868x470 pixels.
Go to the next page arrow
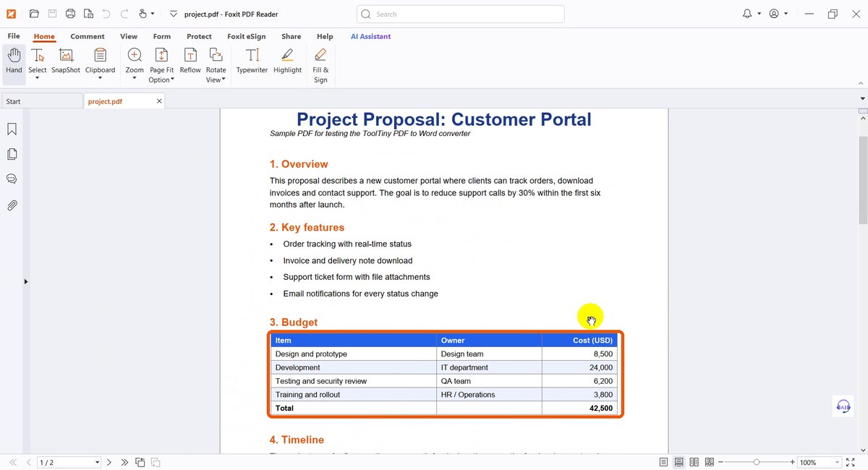pyautogui.click(x=109, y=462)
